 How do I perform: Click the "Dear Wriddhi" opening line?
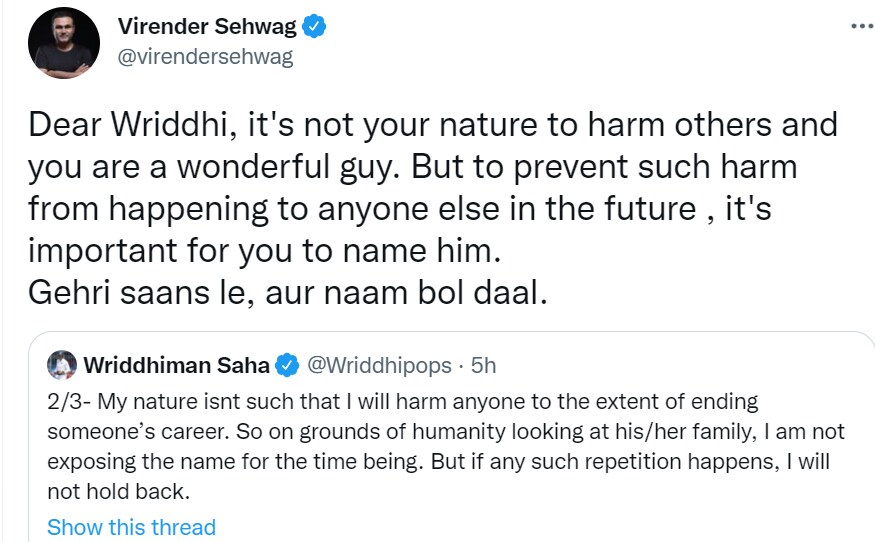(432, 127)
